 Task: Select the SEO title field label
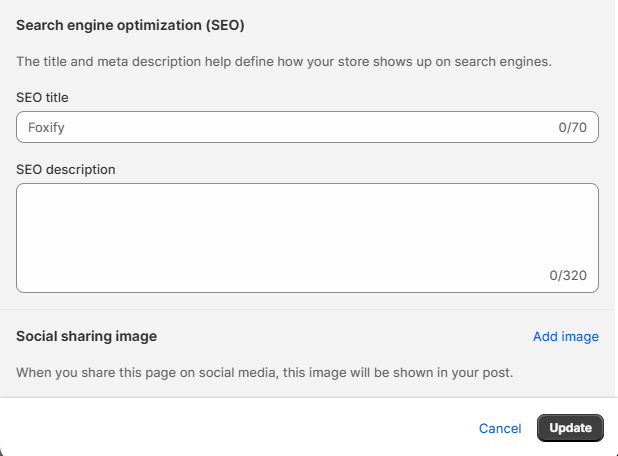pos(42,97)
